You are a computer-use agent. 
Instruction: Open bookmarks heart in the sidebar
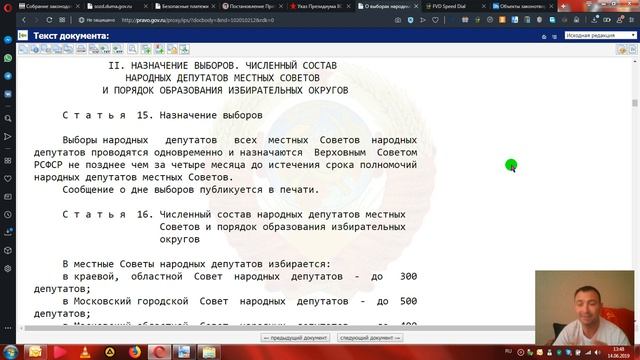pyautogui.click(x=8, y=179)
